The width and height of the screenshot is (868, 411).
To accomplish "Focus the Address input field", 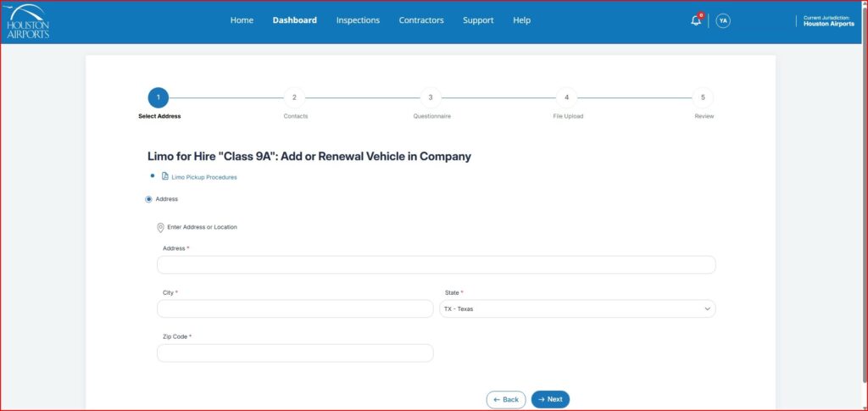I will (x=436, y=265).
